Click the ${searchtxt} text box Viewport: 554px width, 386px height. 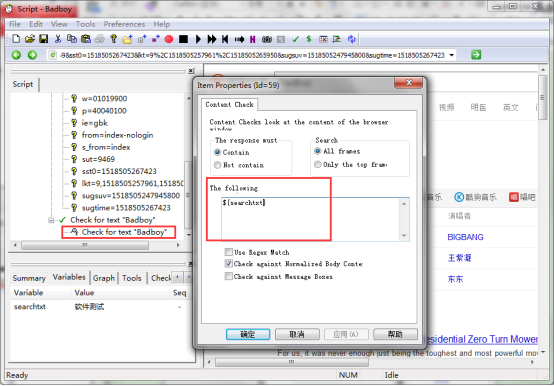point(315,219)
